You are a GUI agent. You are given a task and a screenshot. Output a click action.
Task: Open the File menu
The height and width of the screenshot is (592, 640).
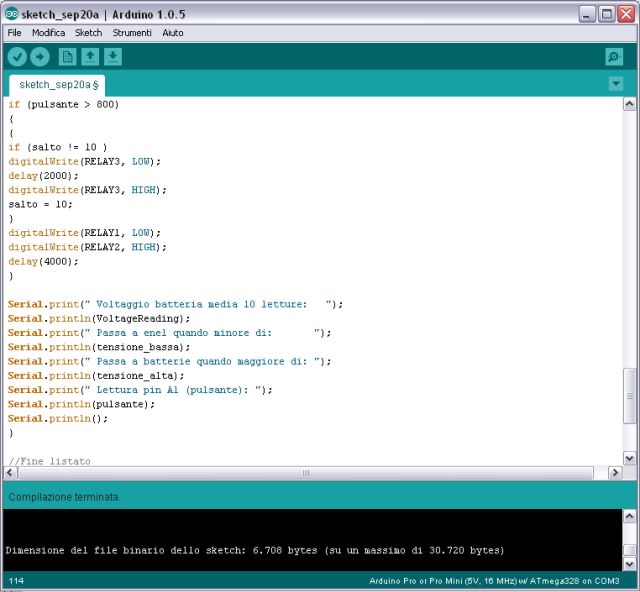click(14, 33)
